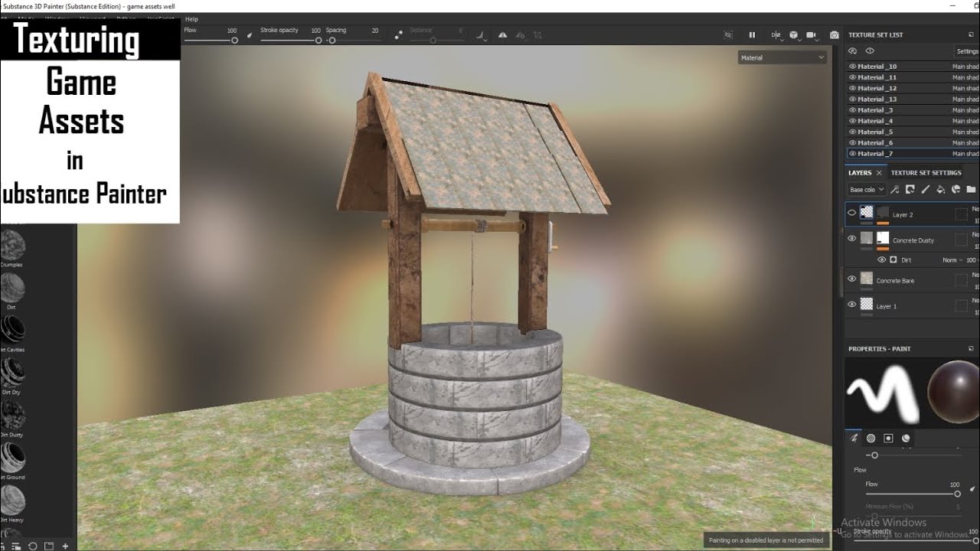Click the lazy mouse dots icon
The image size is (980, 551).
tap(399, 34)
